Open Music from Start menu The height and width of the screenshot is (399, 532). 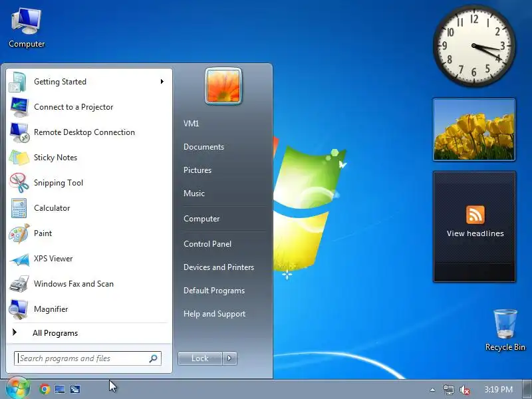pyautogui.click(x=194, y=194)
